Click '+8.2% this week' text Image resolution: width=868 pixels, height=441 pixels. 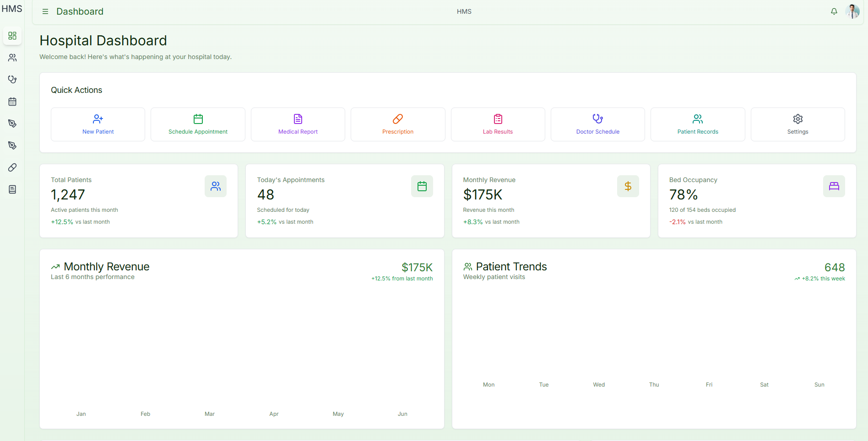[x=823, y=279]
